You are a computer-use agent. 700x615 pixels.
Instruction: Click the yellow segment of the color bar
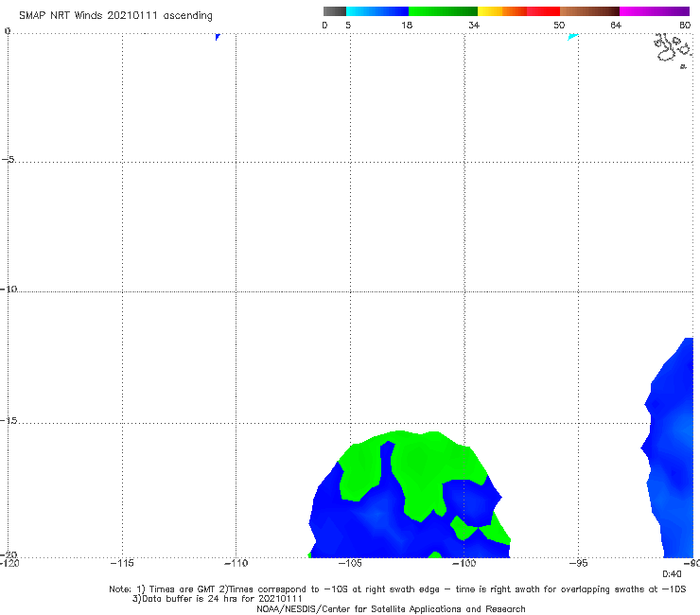point(490,11)
